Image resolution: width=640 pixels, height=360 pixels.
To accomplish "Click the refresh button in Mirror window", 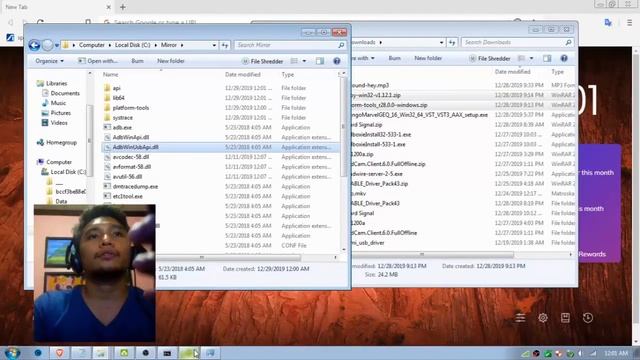I will [x=225, y=45].
